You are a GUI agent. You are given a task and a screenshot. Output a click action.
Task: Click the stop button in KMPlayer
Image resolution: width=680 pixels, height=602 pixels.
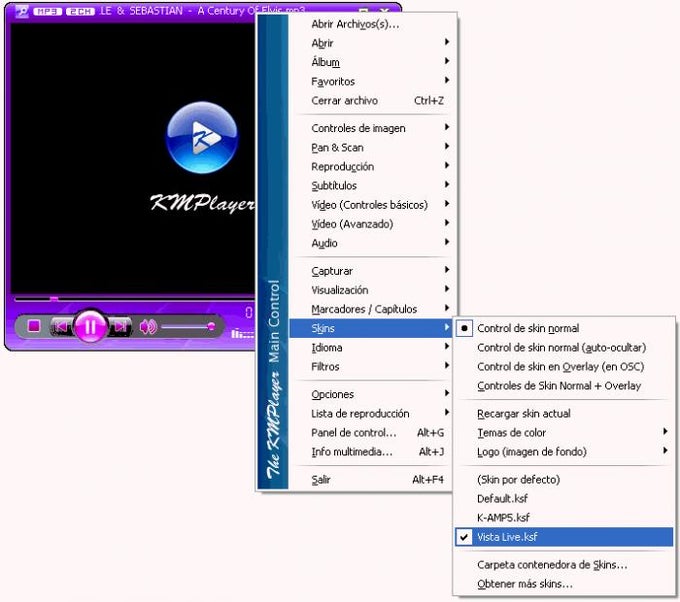pos(34,325)
